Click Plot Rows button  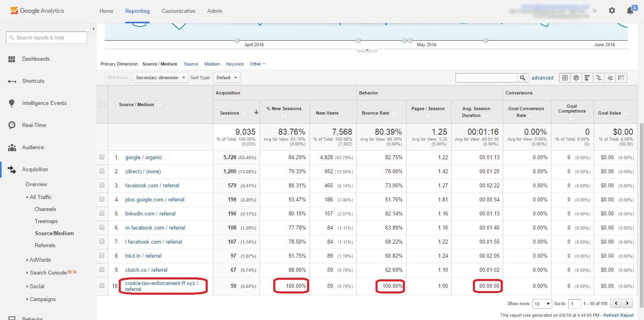click(118, 78)
